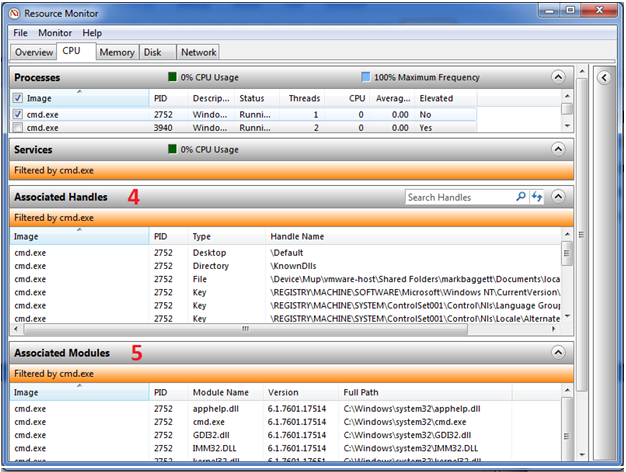Tick the Image select-all checkbox in Processes
This screenshot has width=626, height=472.
pos(18,98)
